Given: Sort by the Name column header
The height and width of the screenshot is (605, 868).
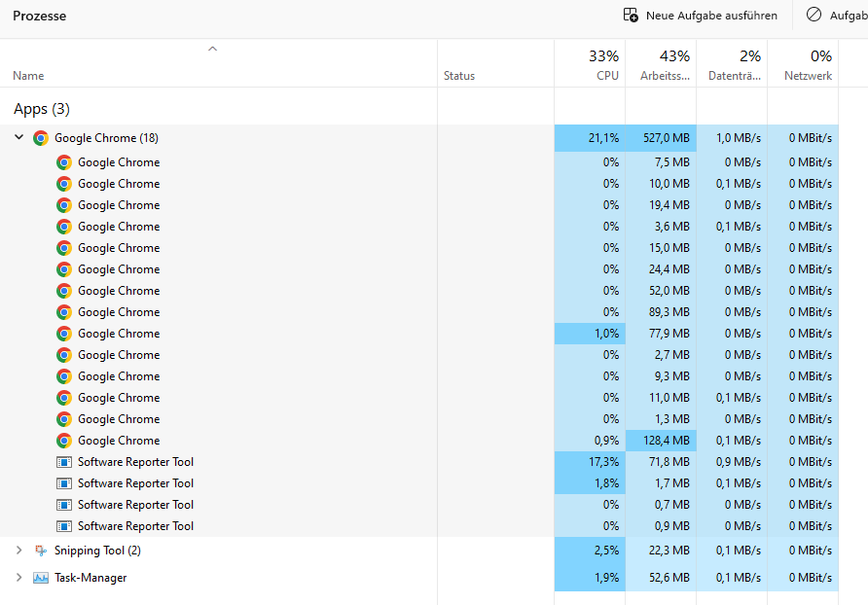Looking at the screenshot, I should pyautogui.click(x=28, y=76).
